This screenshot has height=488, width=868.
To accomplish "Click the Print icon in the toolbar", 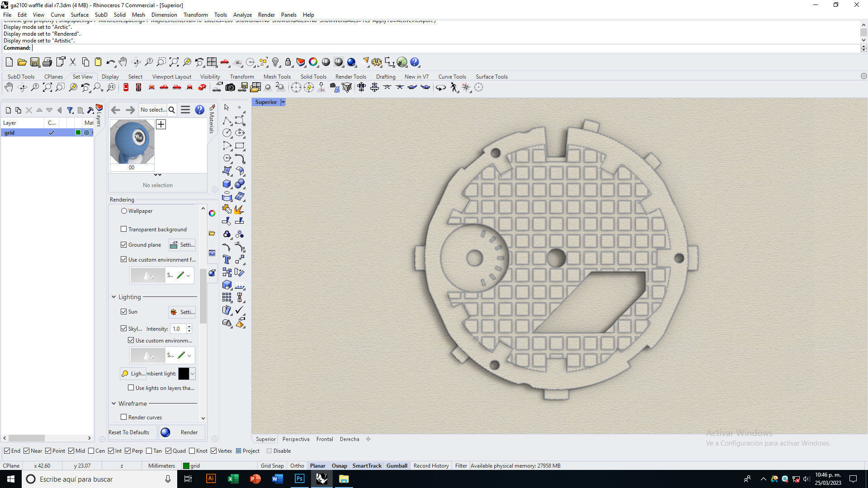I will coord(47,62).
